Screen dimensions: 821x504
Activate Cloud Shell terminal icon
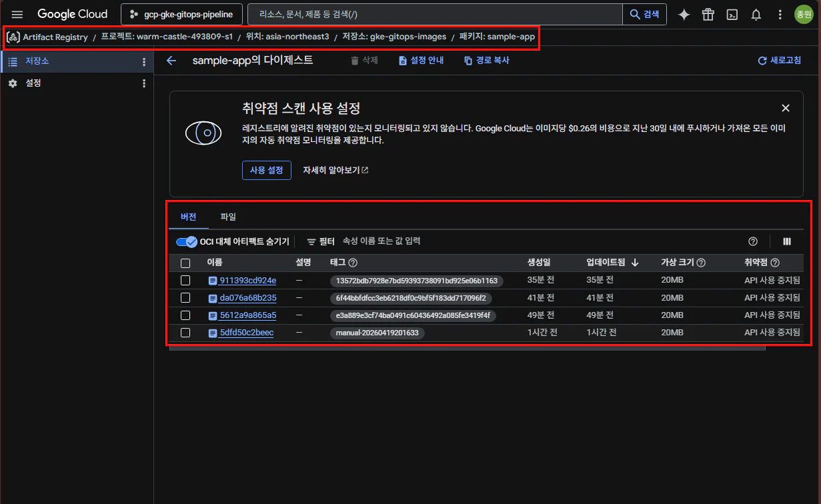(x=732, y=15)
